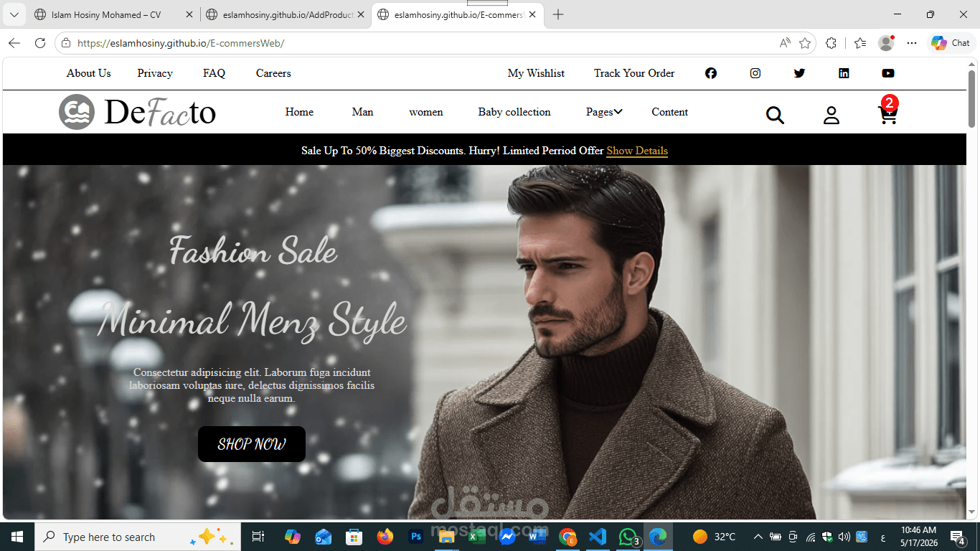Open the My Wishlist link
The width and height of the screenshot is (980, 551).
click(x=536, y=73)
